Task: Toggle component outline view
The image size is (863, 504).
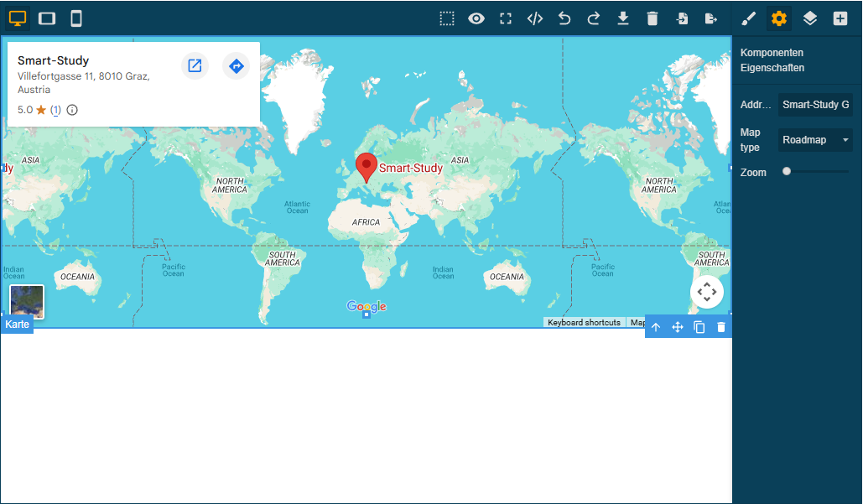Action: pos(447,18)
